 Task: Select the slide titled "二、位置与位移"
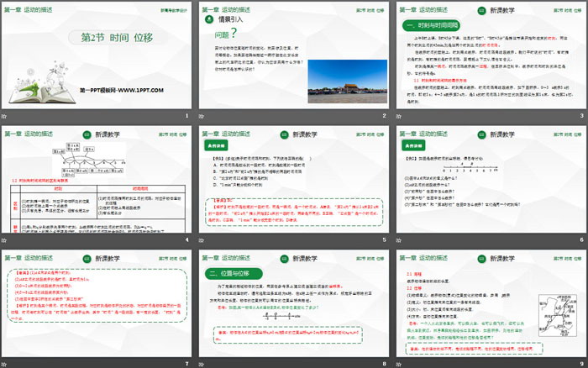293,302
